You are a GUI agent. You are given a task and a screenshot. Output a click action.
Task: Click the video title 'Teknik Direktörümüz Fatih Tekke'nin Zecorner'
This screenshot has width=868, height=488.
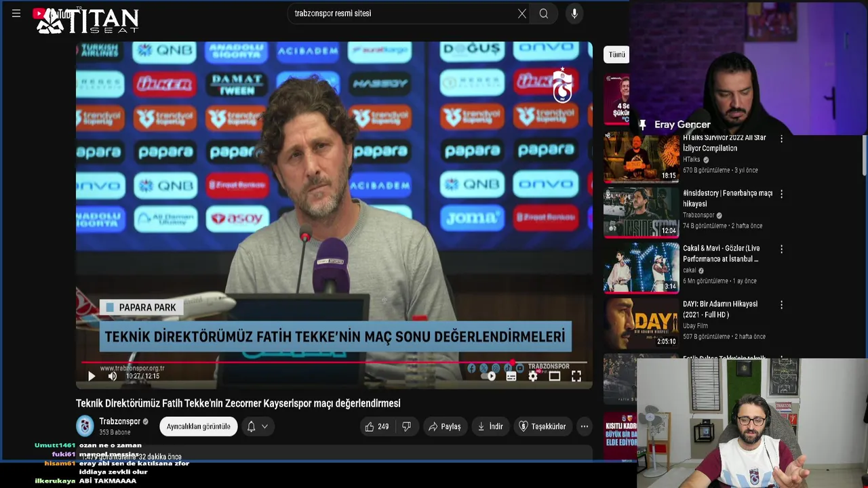click(238, 403)
